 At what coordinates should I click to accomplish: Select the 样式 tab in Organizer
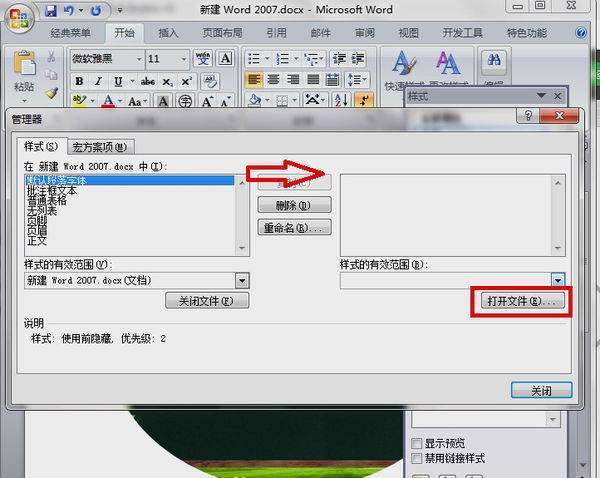click(41, 146)
